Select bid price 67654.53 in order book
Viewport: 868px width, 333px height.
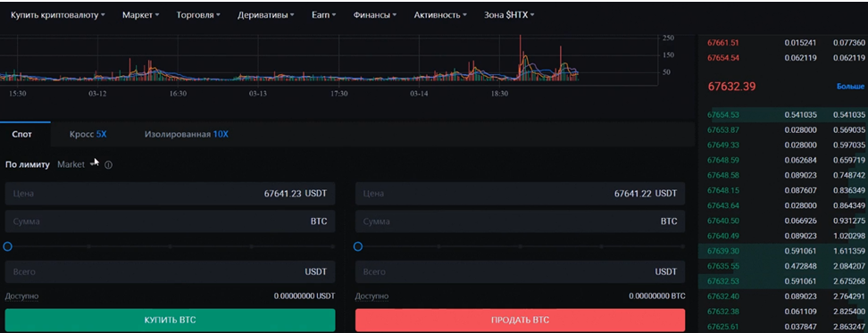[x=723, y=115]
